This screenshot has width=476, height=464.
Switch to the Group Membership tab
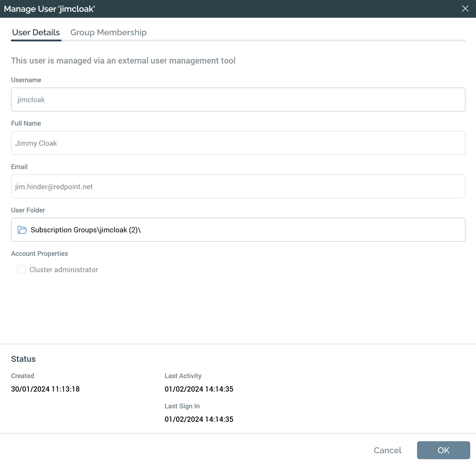coord(108,32)
